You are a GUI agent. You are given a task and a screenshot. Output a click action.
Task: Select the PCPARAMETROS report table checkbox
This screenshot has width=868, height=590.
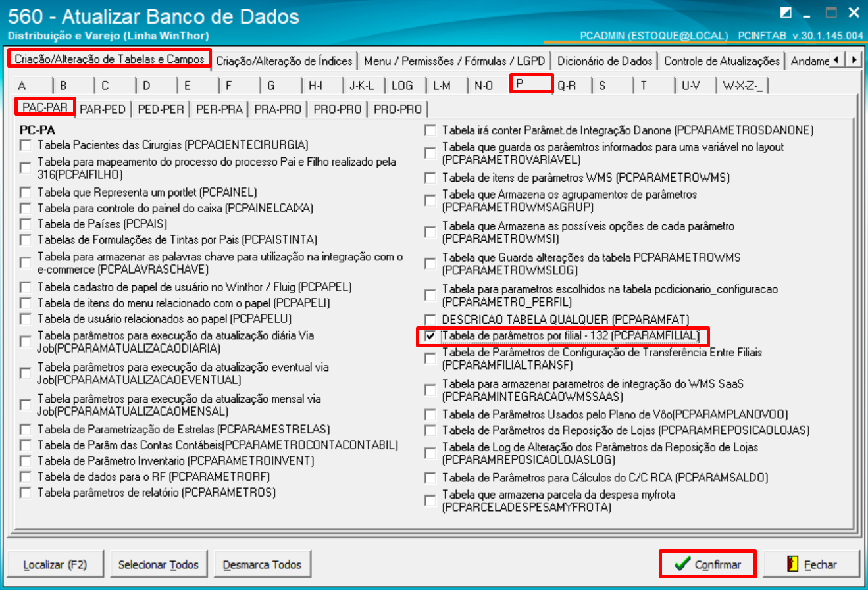coord(26,492)
